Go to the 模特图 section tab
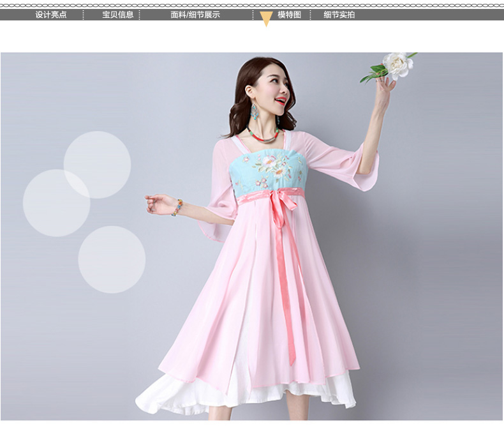 point(289,15)
